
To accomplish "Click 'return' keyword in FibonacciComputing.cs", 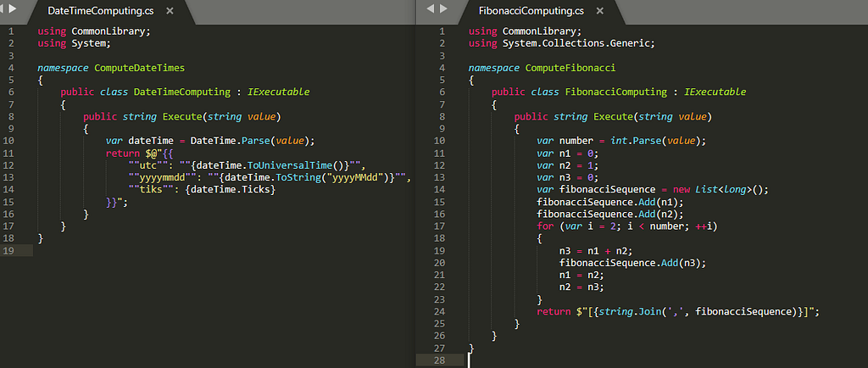I will (x=553, y=312).
